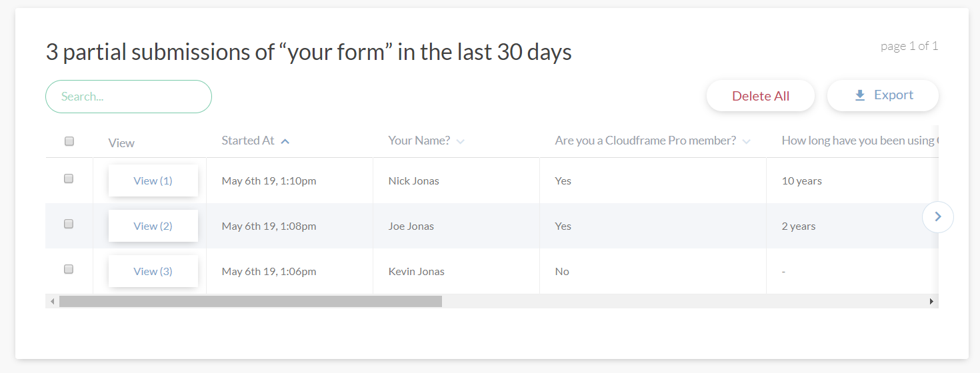
Task: Click the horizontal scrollbar thumb
Action: tap(251, 302)
